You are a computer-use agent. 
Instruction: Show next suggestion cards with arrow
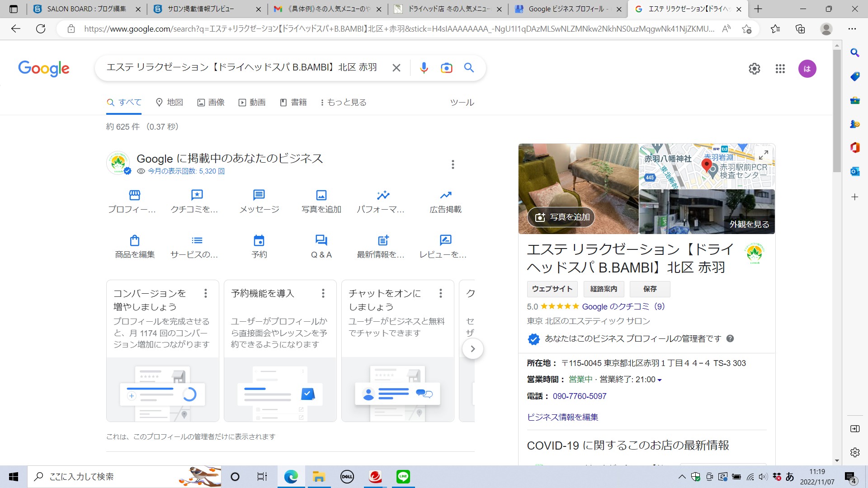tap(472, 349)
